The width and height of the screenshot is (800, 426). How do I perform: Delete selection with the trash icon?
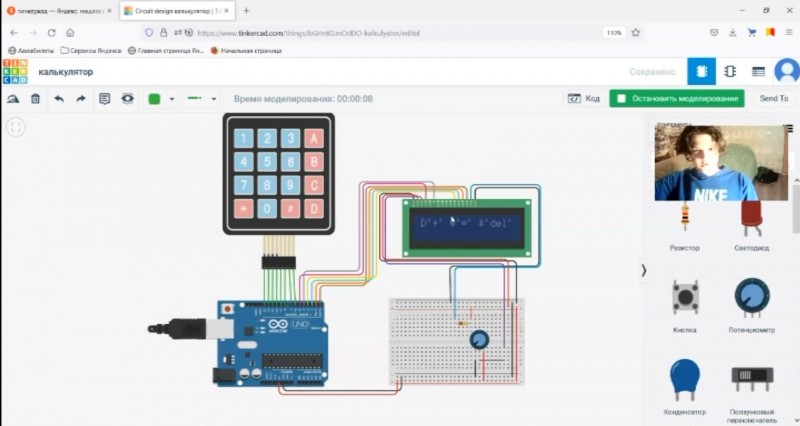coord(35,99)
